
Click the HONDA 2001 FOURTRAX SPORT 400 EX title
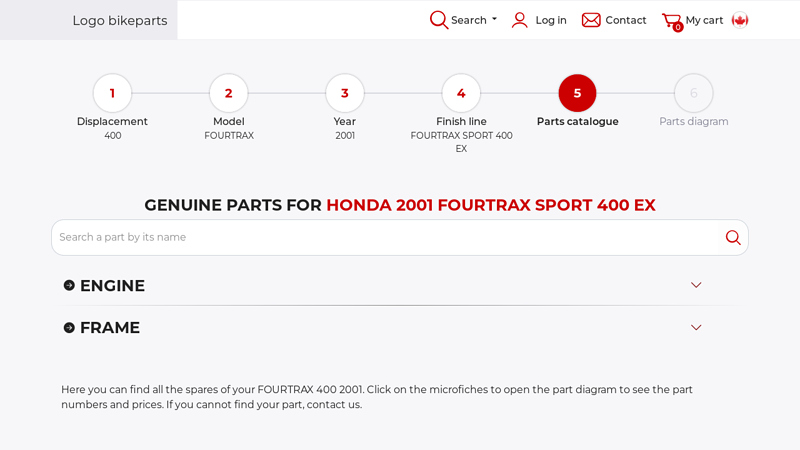coord(491,205)
